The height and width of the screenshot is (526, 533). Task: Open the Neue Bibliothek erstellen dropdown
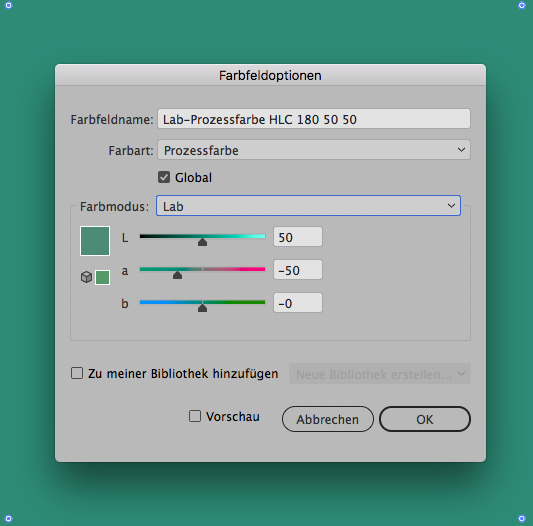[x=380, y=374]
